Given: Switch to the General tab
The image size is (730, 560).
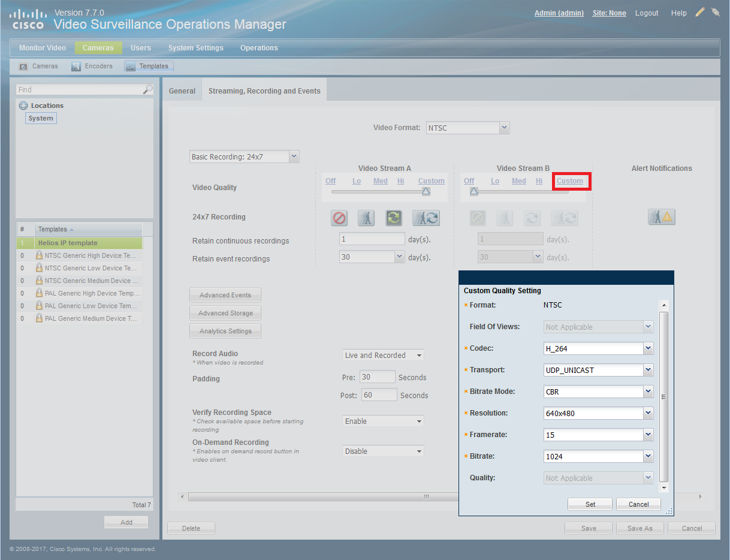Looking at the screenshot, I should tap(182, 91).
